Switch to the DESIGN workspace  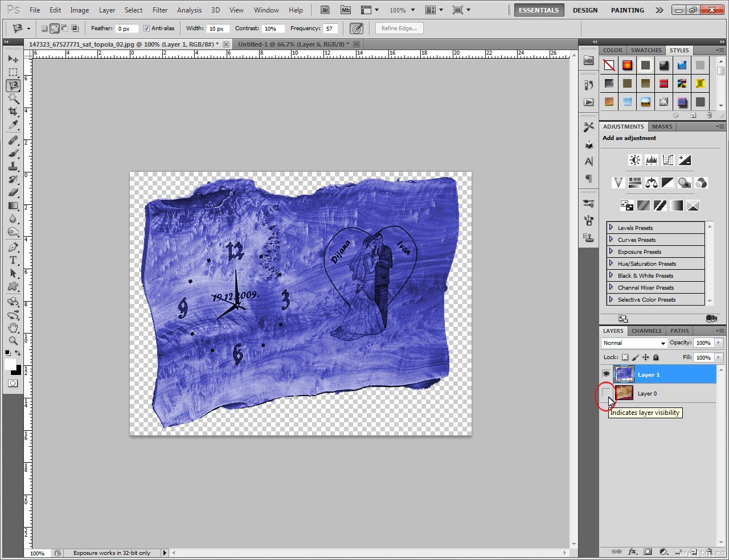[x=585, y=10]
